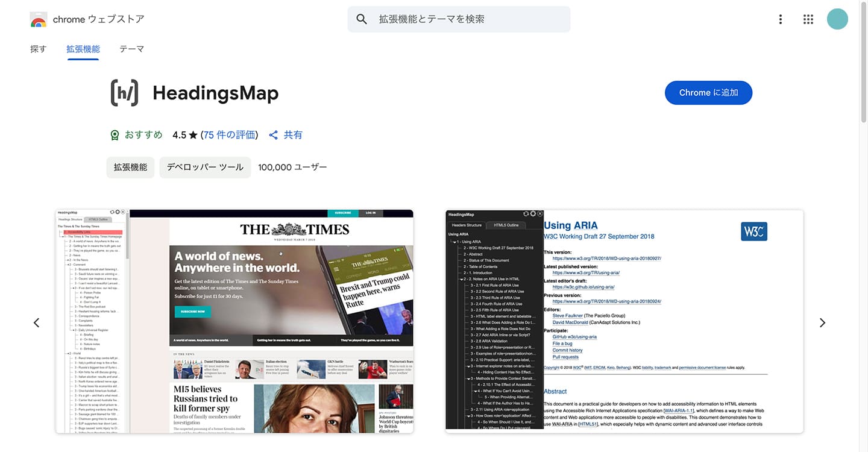Show the previous screenshot with left arrow
Image resolution: width=868 pixels, height=452 pixels.
pyautogui.click(x=36, y=323)
